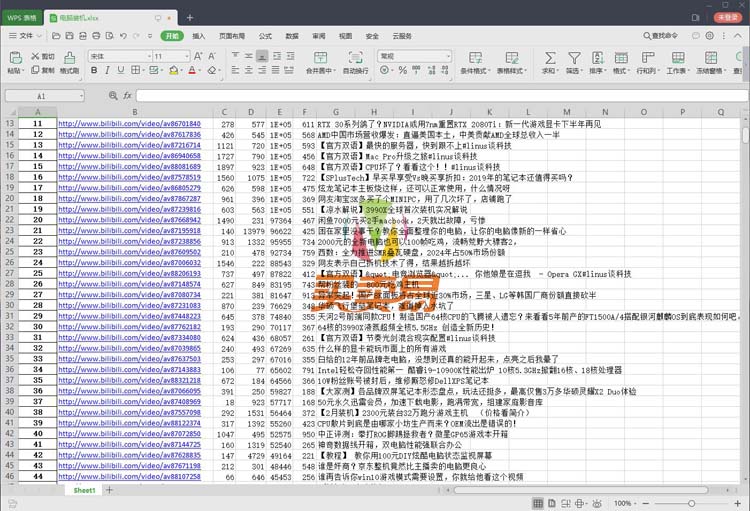750x511 pixels.
Task: Open the Insert ribbon tab
Action: (x=199, y=36)
